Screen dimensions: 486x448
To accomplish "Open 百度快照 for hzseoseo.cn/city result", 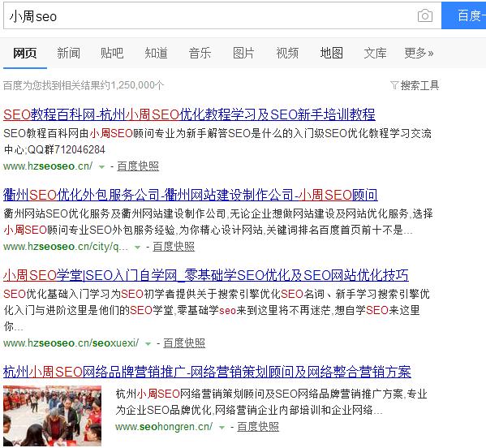I will (174, 247).
